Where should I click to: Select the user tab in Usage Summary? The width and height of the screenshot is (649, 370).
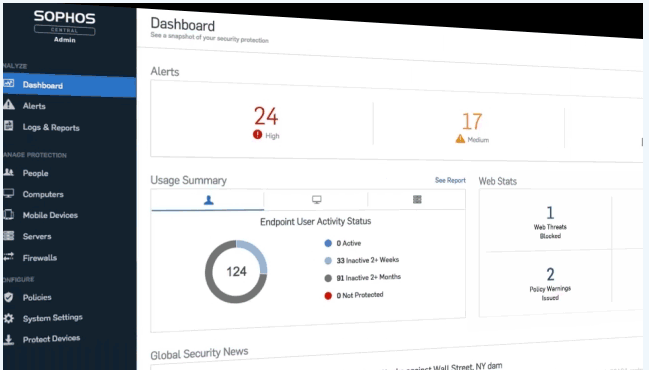tap(208, 200)
